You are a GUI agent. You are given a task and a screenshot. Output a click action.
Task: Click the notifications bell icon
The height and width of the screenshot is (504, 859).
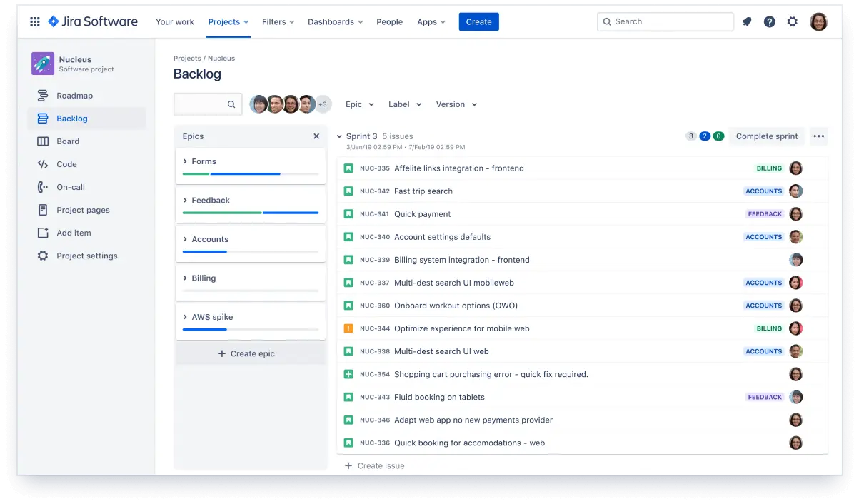(x=747, y=21)
